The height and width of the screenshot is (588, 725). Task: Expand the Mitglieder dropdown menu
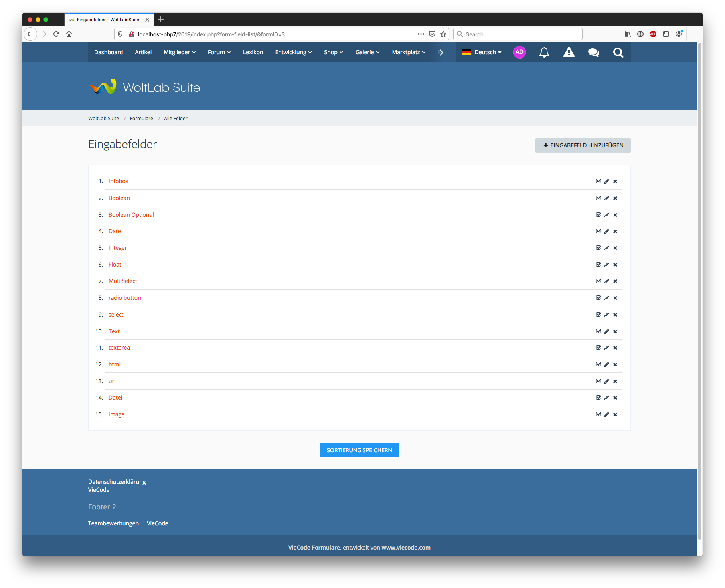[179, 52]
